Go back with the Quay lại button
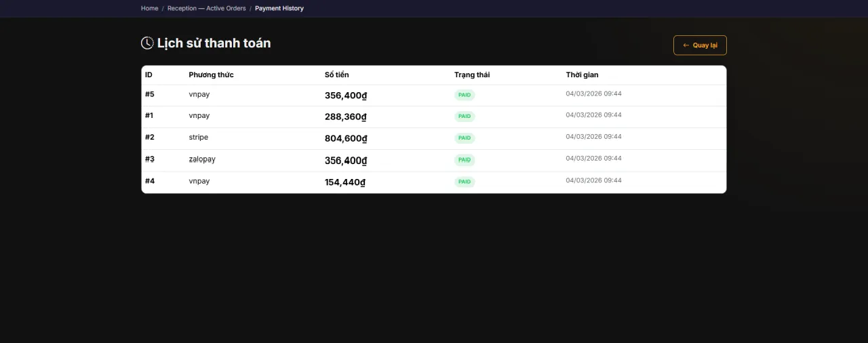This screenshot has width=868, height=343. [700, 45]
